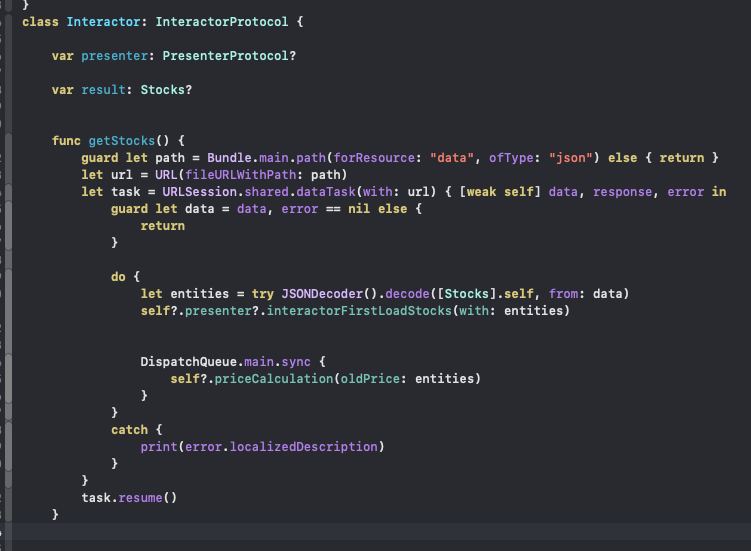The width and height of the screenshot is (751, 551).
Task: Click the standalone 'return' statement line
Action: 163,226
